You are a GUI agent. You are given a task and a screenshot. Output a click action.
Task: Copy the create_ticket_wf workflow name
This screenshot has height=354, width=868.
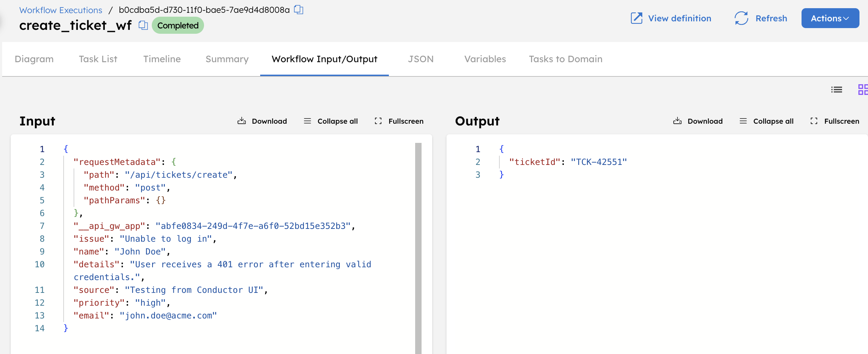point(143,25)
